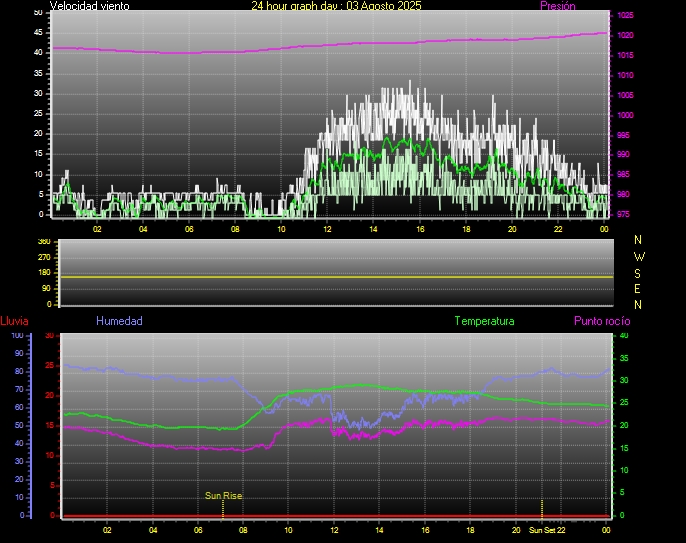Click the 975 pressure axis value

(623, 214)
